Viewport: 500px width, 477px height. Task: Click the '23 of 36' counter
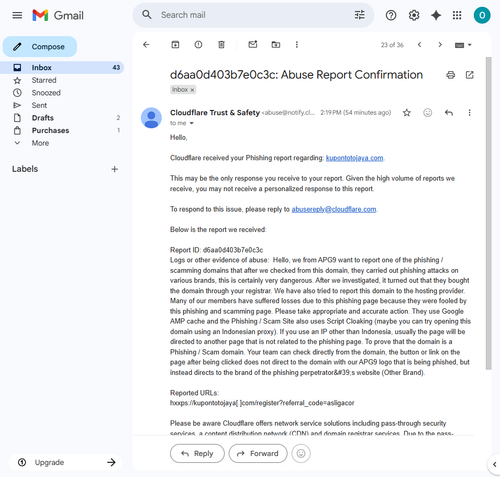coord(392,45)
